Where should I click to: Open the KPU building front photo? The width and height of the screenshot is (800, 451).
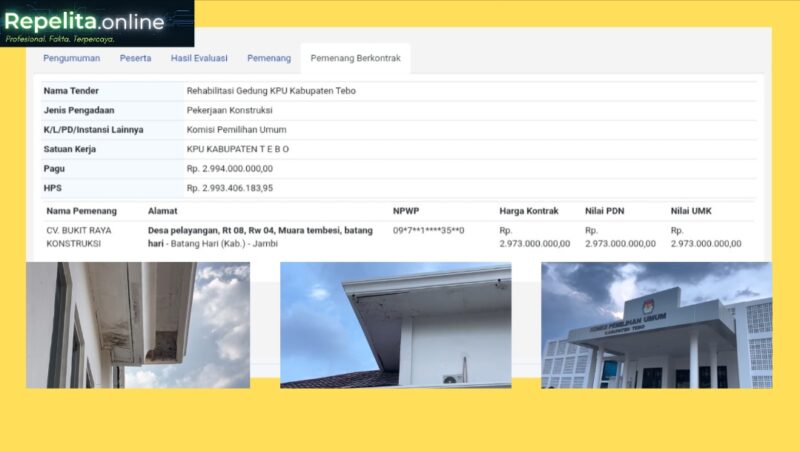pos(657,325)
